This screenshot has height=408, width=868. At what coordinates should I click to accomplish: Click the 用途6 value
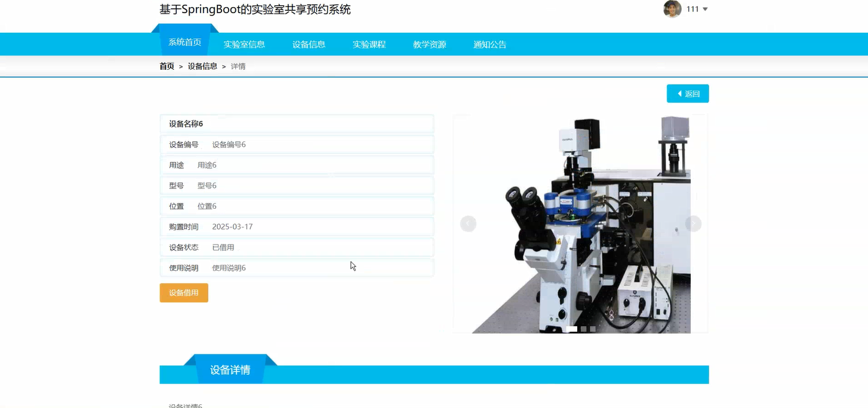pyautogui.click(x=207, y=165)
